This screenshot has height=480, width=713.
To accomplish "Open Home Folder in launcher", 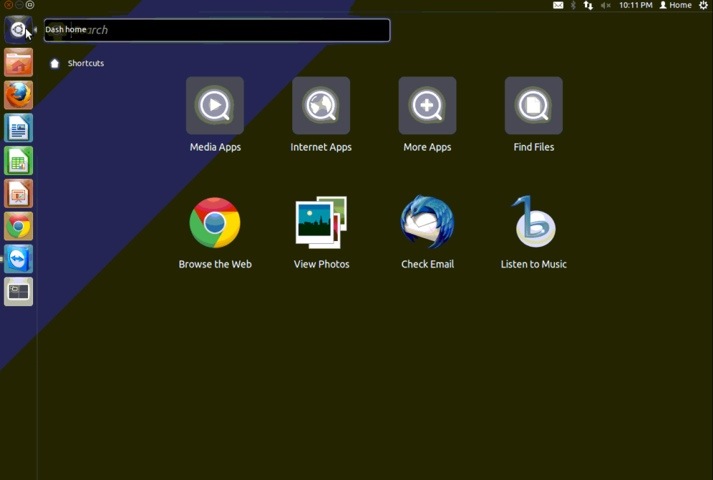I will 18,62.
